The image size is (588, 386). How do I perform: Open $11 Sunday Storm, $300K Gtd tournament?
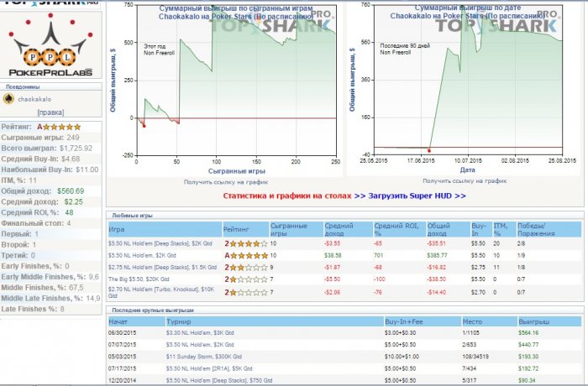tap(204, 357)
